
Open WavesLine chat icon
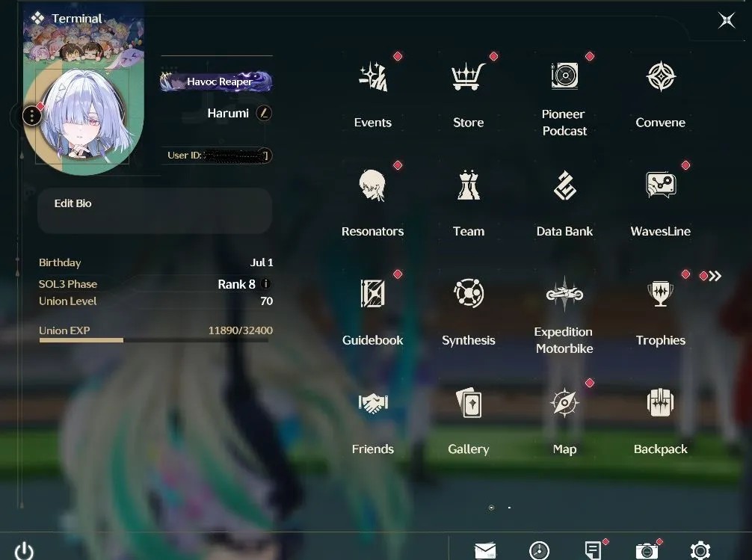tap(661, 185)
